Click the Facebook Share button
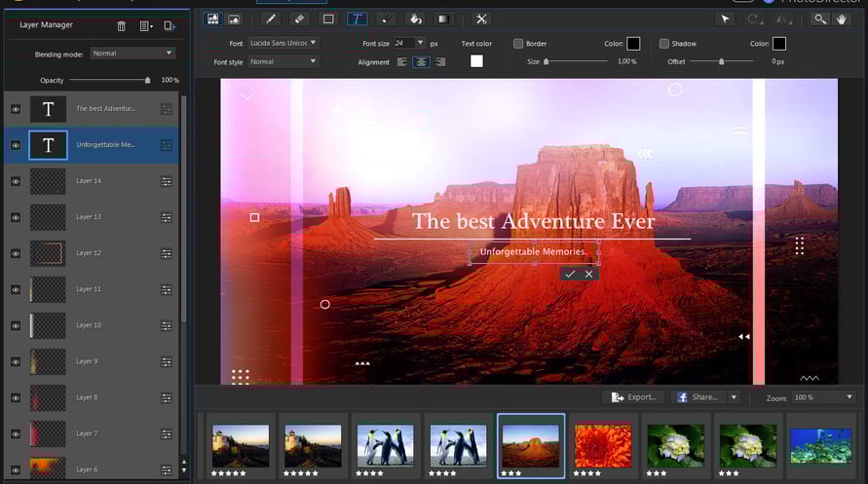868x484 pixels. pos(698,397)
